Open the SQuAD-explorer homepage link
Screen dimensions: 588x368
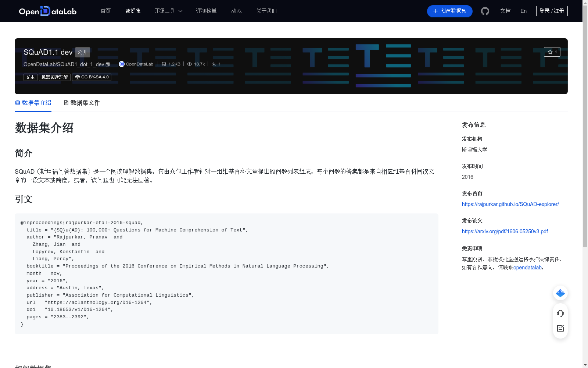(510, 204)
